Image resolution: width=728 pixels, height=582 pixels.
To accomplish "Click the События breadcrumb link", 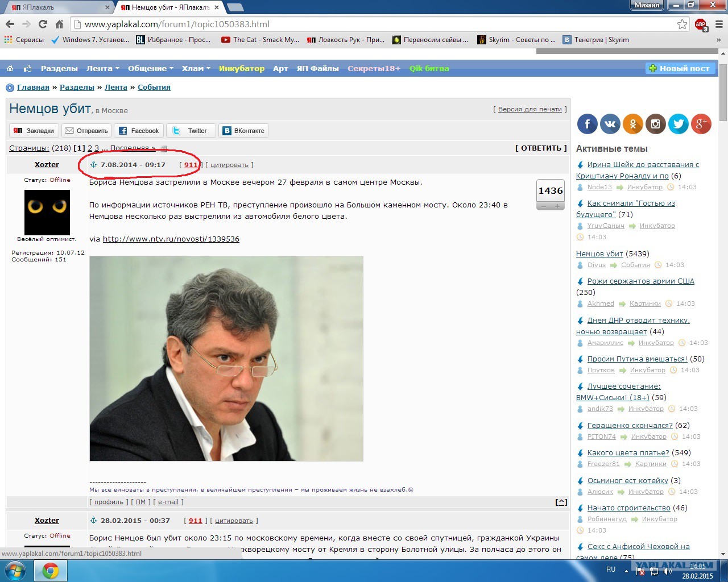I will pos(154,87).
